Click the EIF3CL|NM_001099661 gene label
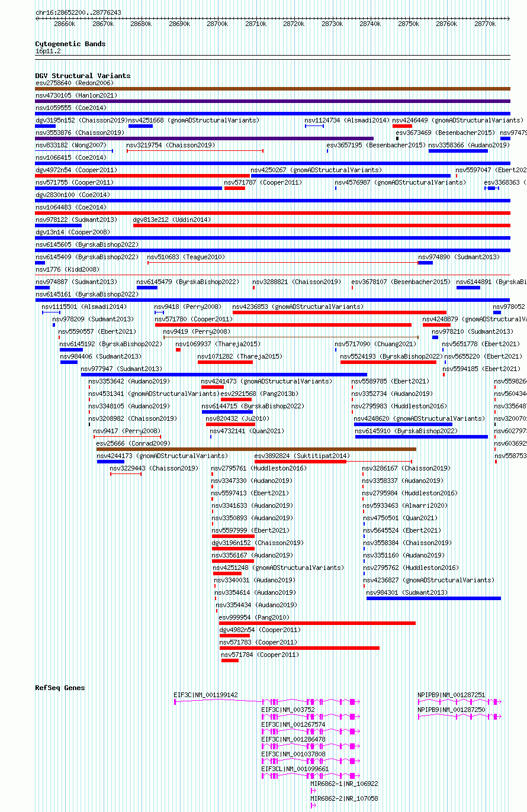Screen dimensions: 527x812 [x=295, y=769]
